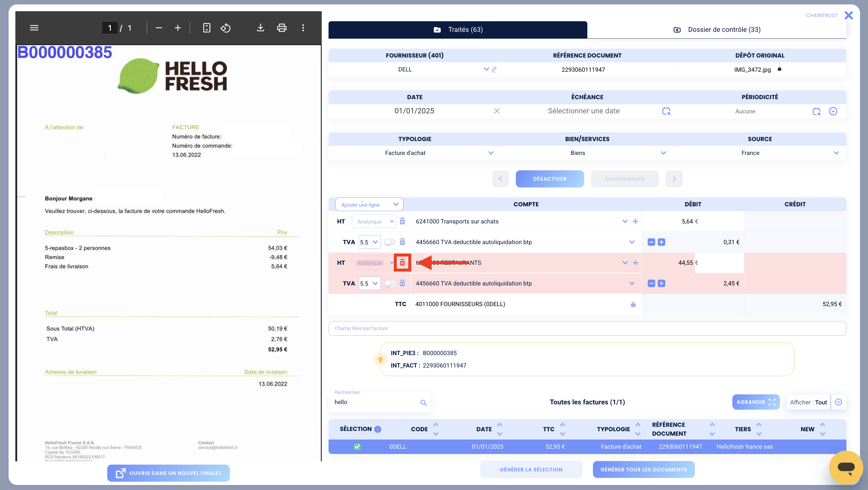The image size is (868, 490).
Task: Click Générer tous les documents
Action: click(643, 469)
